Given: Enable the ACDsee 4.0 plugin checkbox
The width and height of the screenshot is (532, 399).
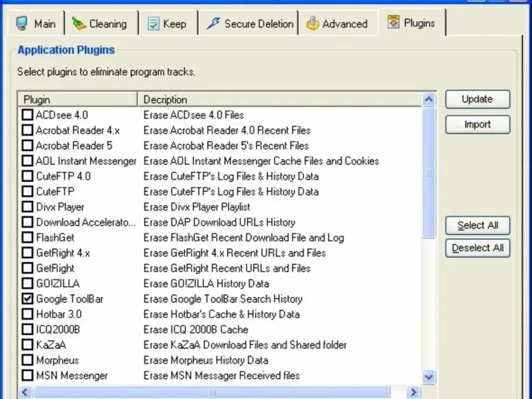Looking at the screenshot, I should (27, 114).
